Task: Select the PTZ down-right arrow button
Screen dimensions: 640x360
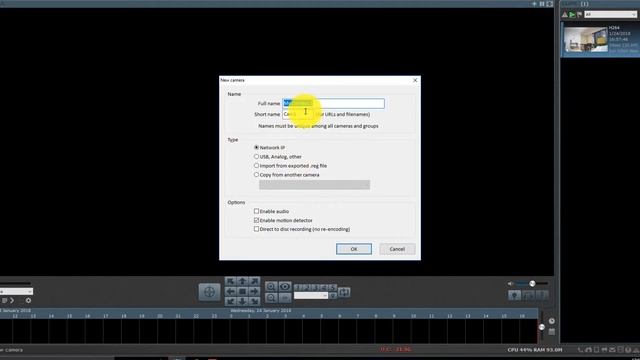Action: tap(254, 301)
